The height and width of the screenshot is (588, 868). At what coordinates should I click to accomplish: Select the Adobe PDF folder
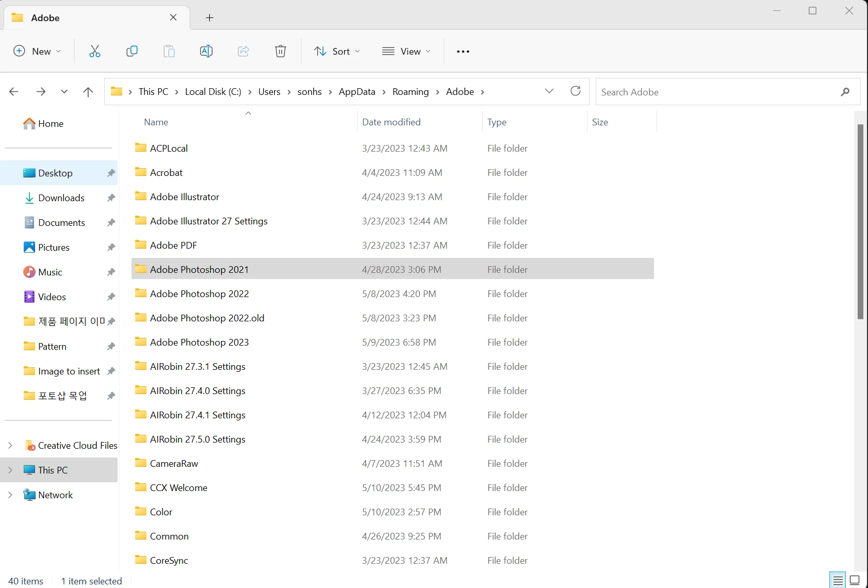coord(392,245)
